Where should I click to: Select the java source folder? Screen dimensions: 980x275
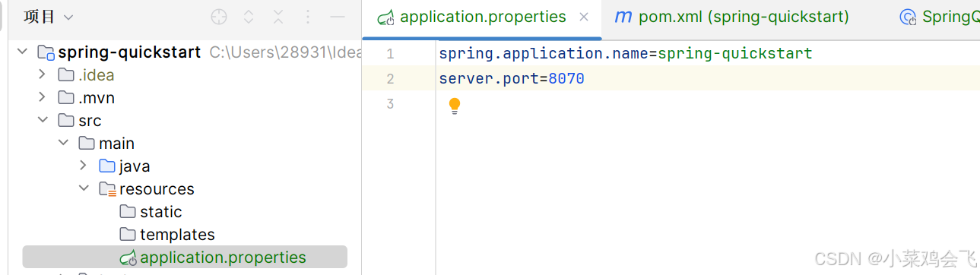[135, 166]
